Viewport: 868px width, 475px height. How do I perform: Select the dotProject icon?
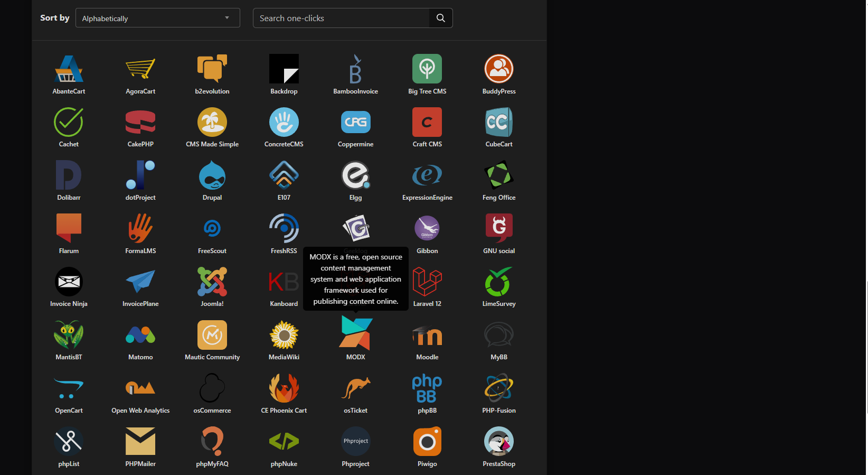pyautogui.click(x=140, y=175)
